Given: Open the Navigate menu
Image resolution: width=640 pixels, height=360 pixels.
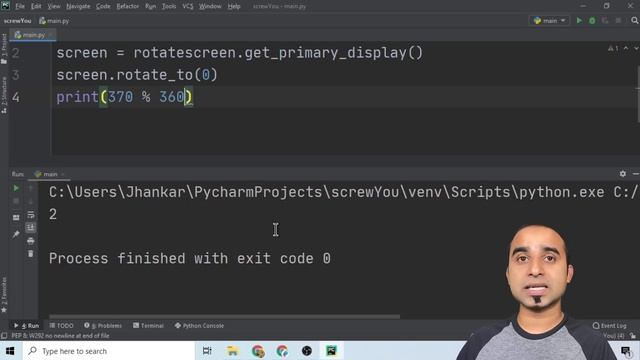Looking at the screenshot, I should (78, 6).
